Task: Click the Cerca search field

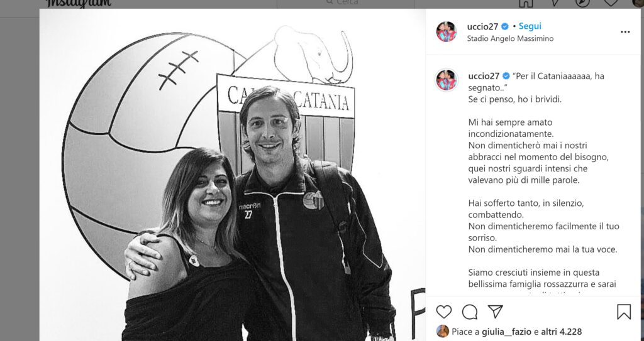Action: point(345,3)
